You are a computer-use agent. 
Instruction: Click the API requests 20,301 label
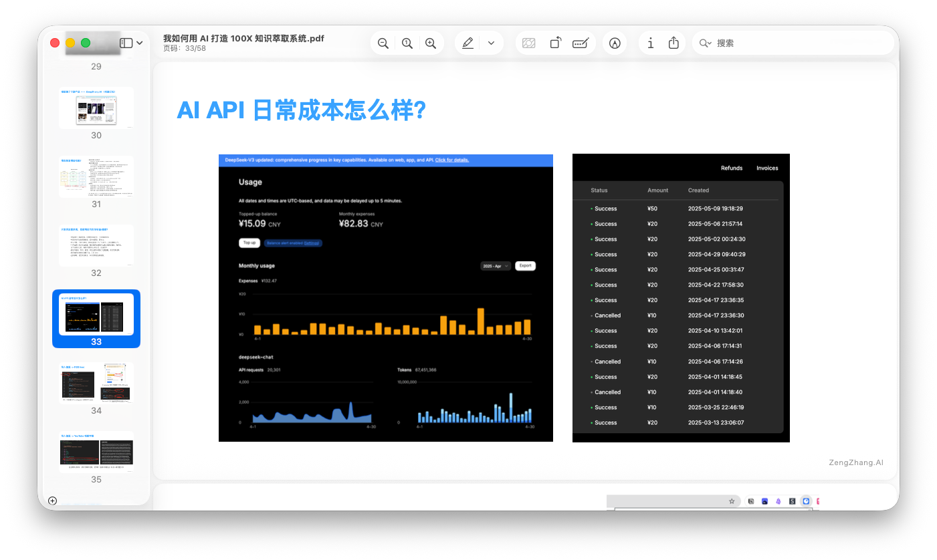259,369
